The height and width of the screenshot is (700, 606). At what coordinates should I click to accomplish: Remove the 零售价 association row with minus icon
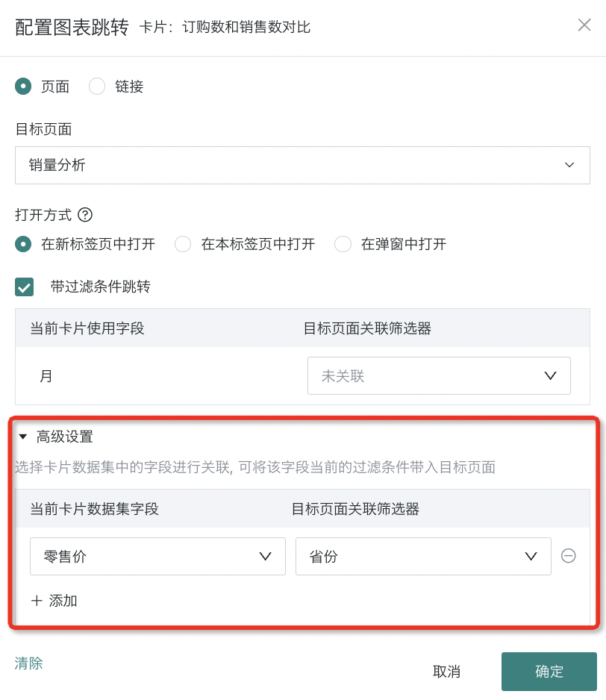[568, 556]
